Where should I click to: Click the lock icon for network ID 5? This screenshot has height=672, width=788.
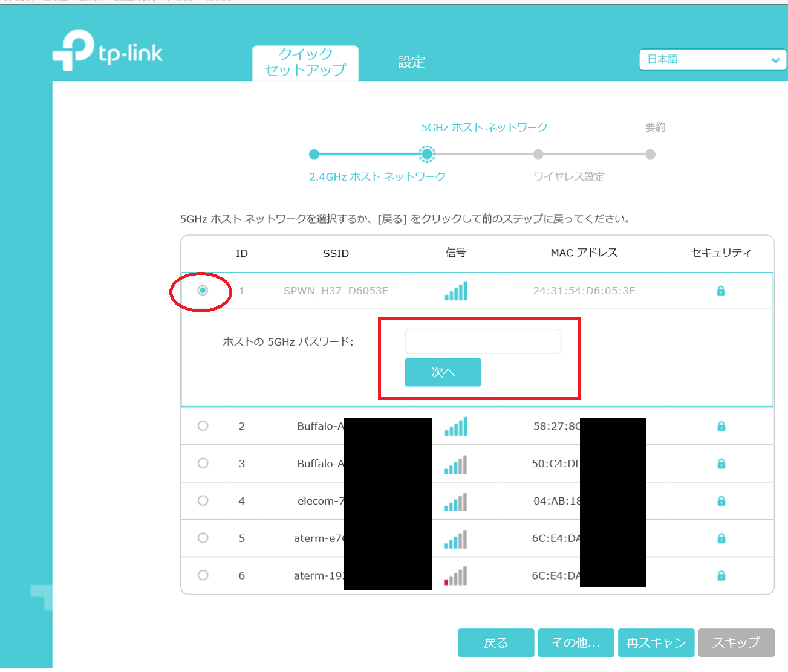click(x=721, y=538)
